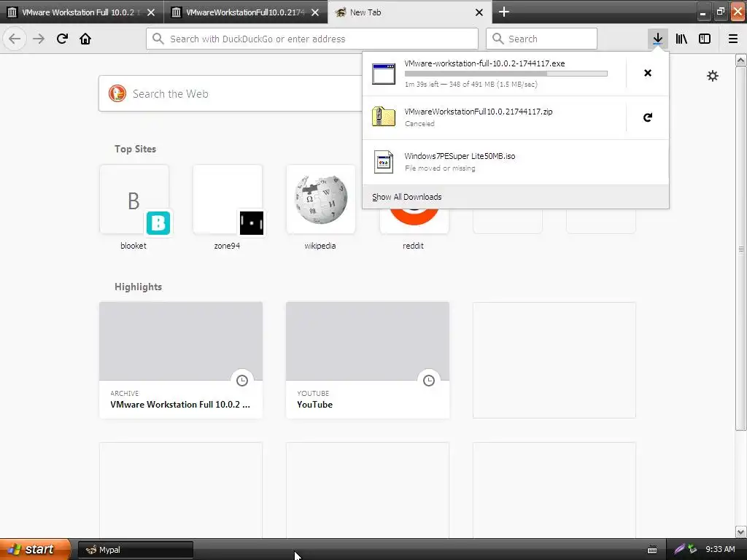Cancel the VMware exe download

648,73
